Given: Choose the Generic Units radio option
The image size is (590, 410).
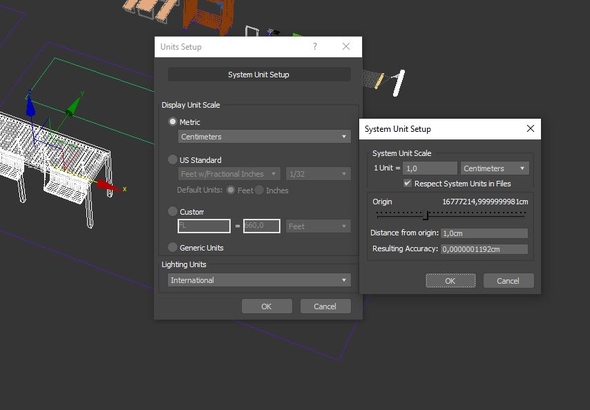Looking at the screenshot, I should point(173,248).
